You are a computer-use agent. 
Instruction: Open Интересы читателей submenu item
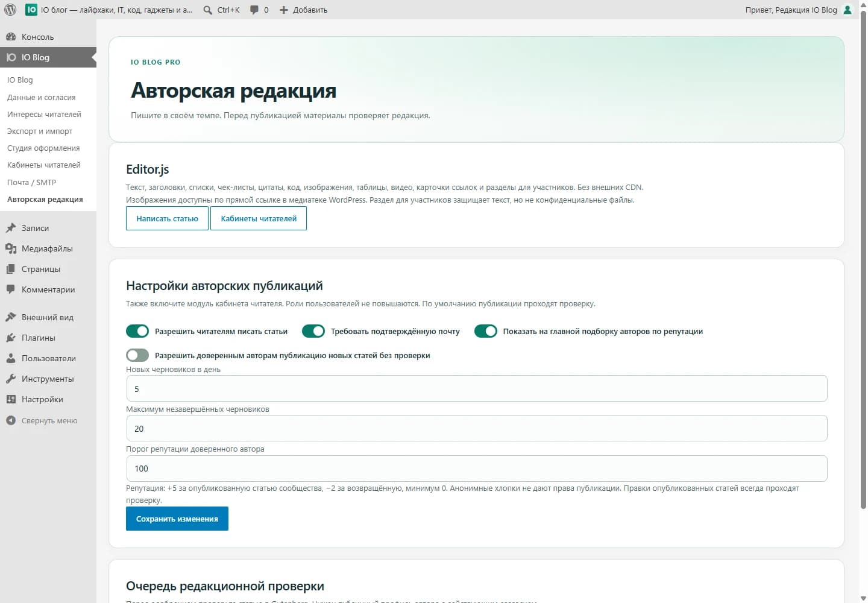44,114
